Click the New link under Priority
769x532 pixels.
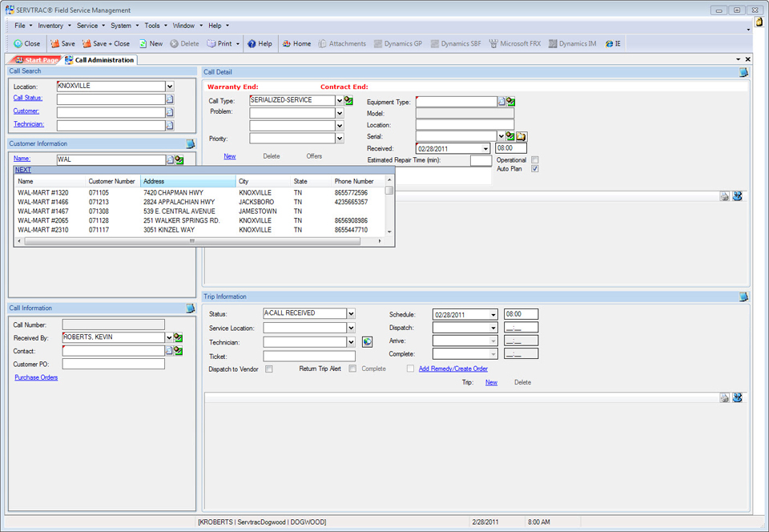[x=230, y=156]
